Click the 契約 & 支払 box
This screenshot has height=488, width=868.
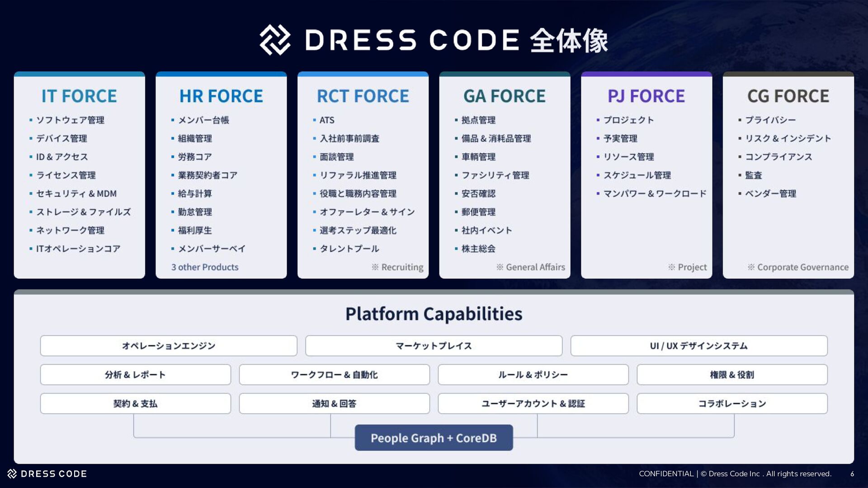(135, 404)
